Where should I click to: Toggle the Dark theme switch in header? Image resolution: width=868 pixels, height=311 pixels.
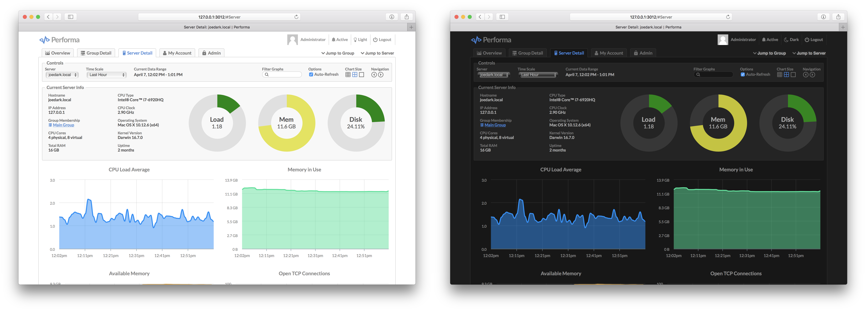click(791, 40)
